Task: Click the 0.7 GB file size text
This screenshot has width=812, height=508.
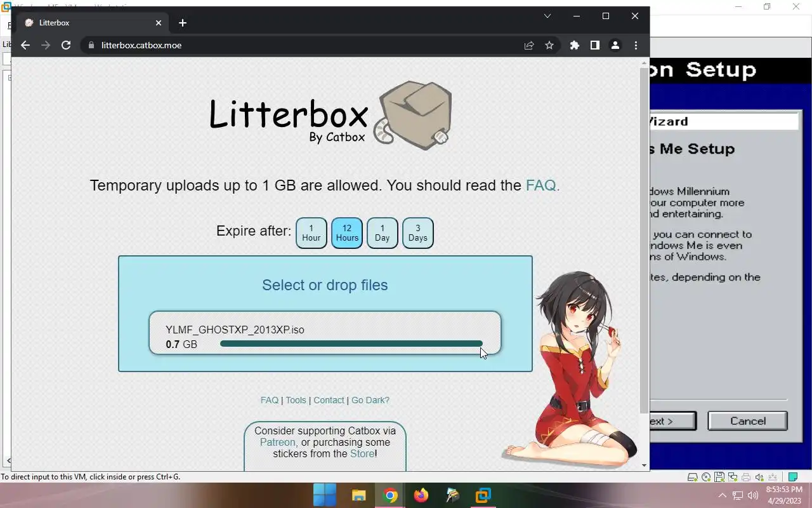Action: coord(181,344)
